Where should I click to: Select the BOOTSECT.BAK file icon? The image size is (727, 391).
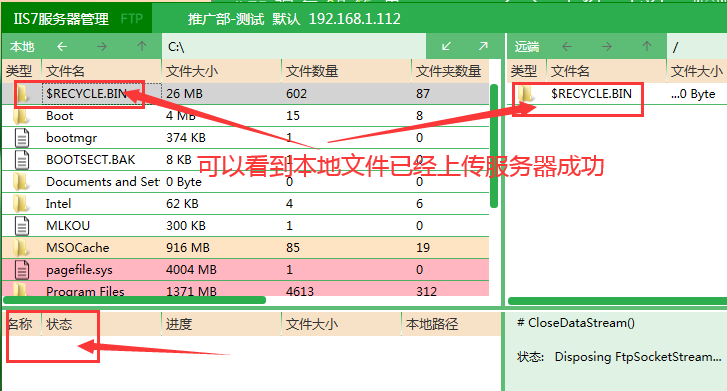(22, 160)
